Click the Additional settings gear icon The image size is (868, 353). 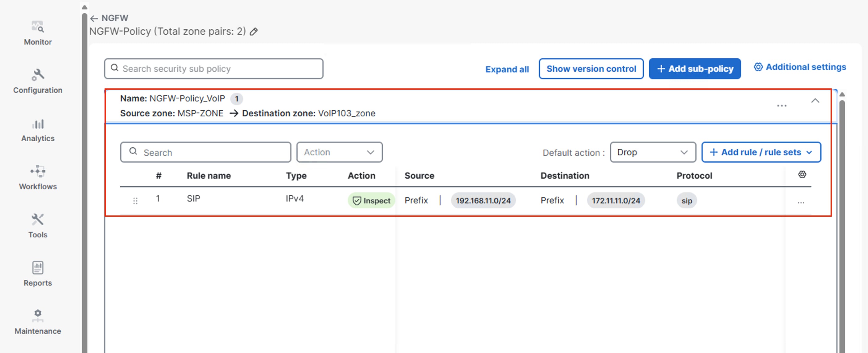point(758,67)
